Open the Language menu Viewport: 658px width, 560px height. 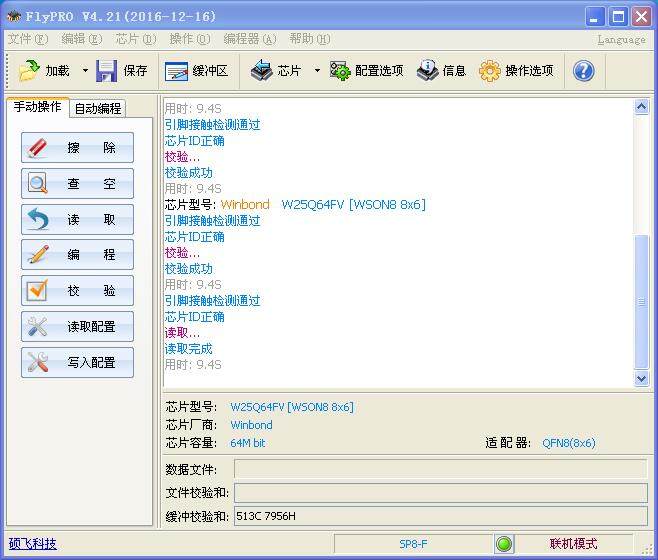[x=621, y=39]
